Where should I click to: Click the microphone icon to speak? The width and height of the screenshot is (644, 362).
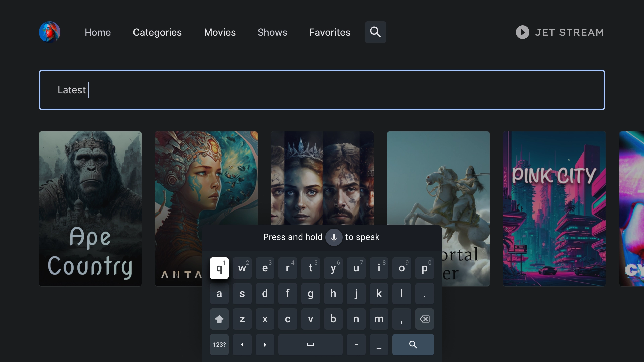[333, 237]
